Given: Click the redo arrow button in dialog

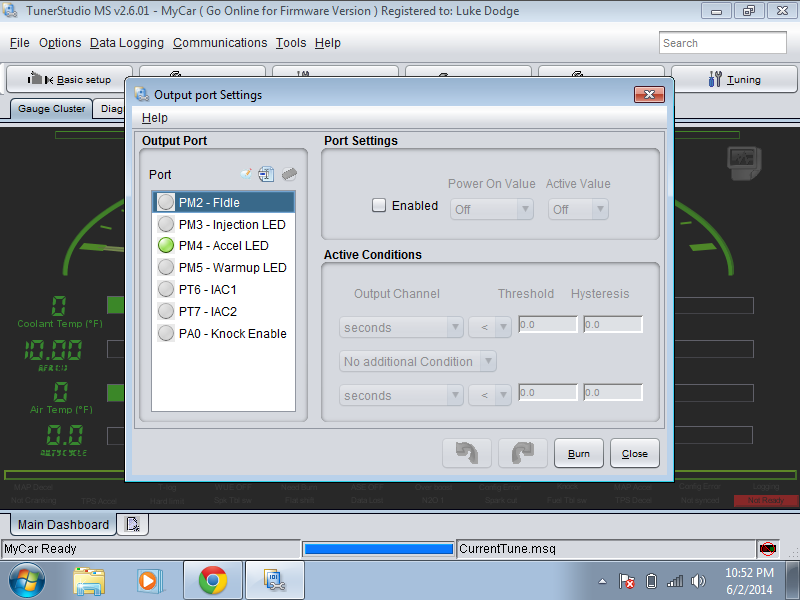Looking at the screenshot, I should tap(523, 453).
